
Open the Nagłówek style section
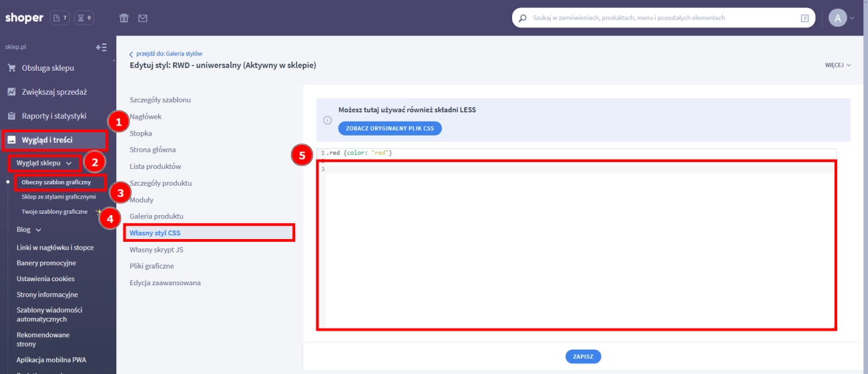(x=146, y=117)
